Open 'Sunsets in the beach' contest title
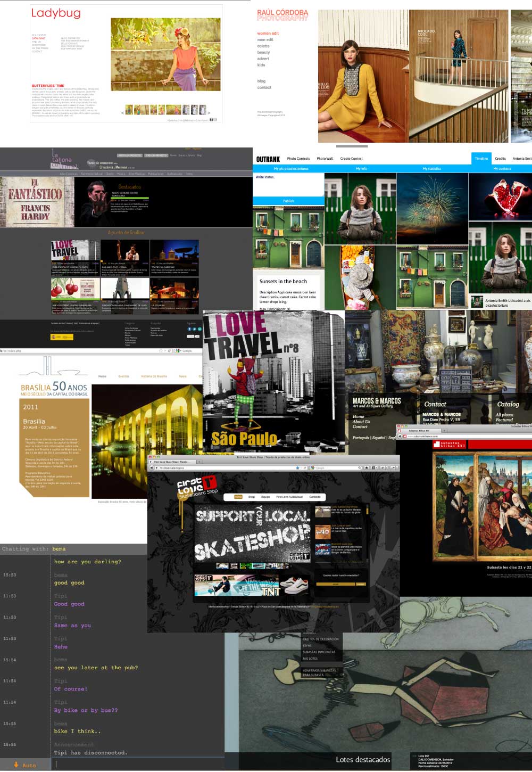 click(x=283, y=282)
